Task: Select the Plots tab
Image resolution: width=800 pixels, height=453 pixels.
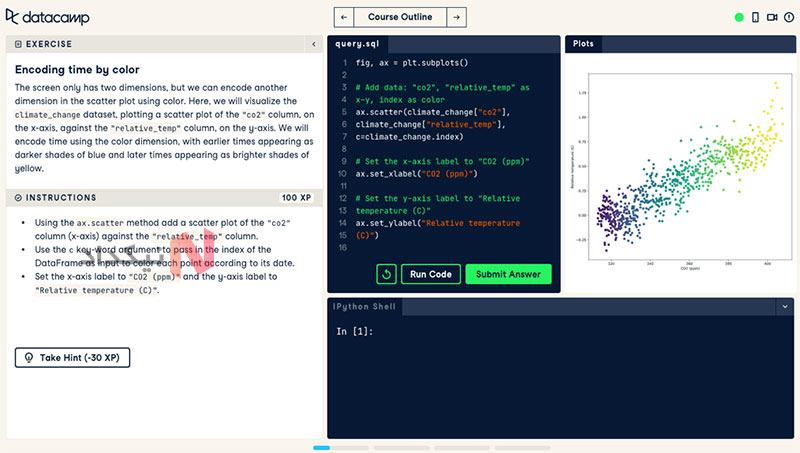Action: click(583, 44)
